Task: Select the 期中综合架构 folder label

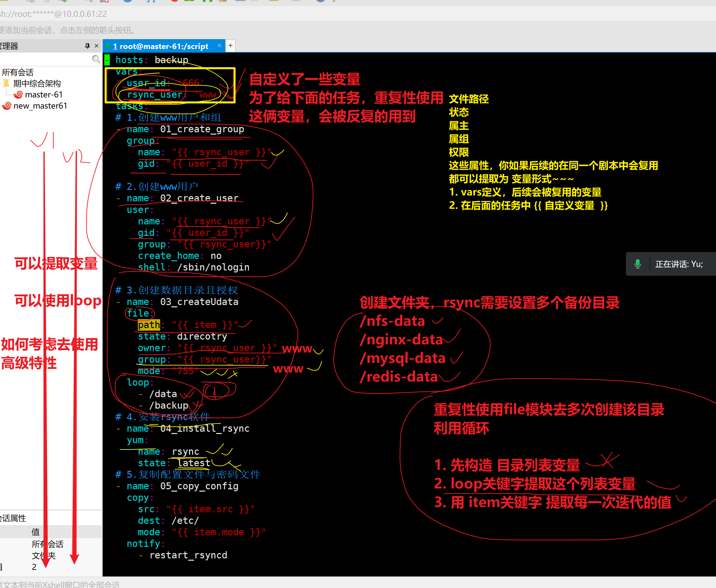Action: point(37,83)
